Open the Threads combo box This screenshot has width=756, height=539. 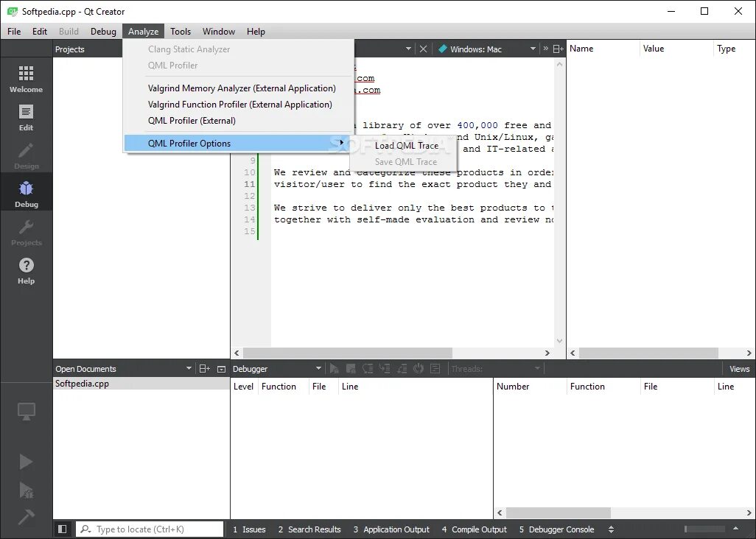point(496,369)
